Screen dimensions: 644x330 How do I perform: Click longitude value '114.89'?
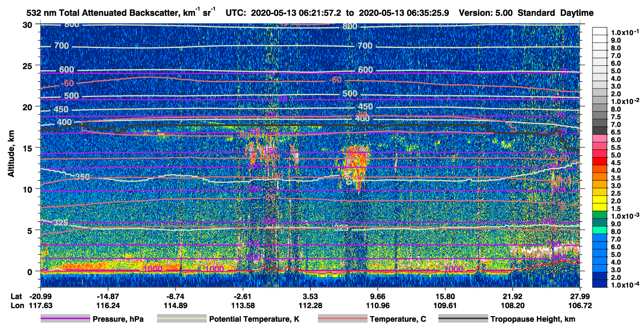(176, 305)
